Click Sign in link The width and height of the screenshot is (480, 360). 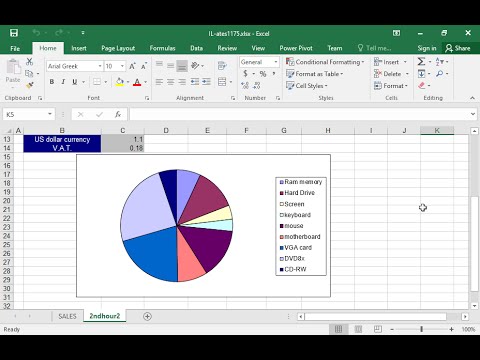[x=427, y=48]
